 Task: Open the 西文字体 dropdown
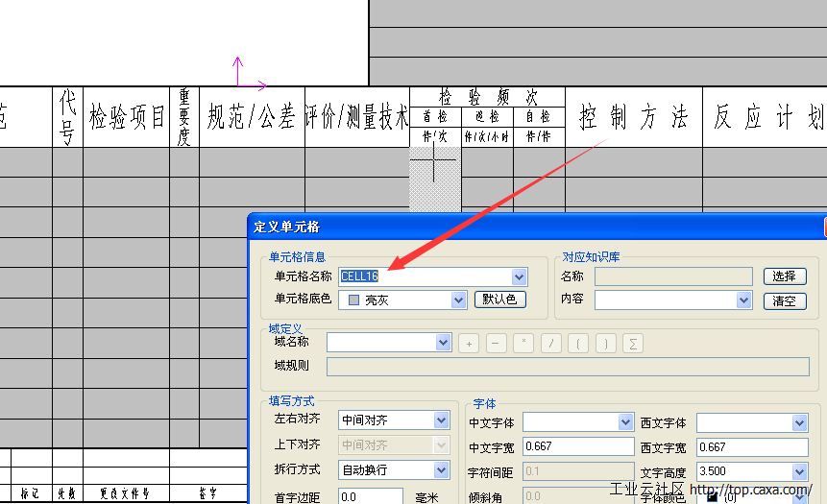coord(799,422)
